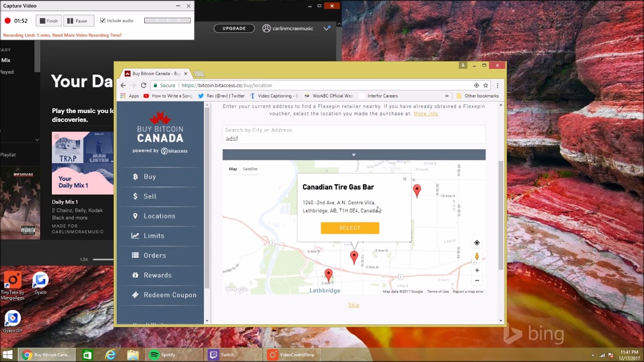Open the Rev Twitter bookmark

pos(221,96)
